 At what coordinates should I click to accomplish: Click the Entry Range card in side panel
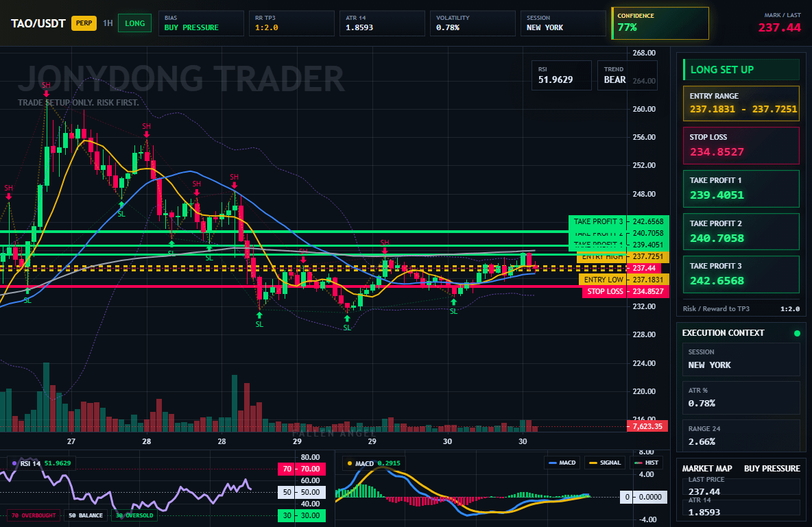click(741, 103)
